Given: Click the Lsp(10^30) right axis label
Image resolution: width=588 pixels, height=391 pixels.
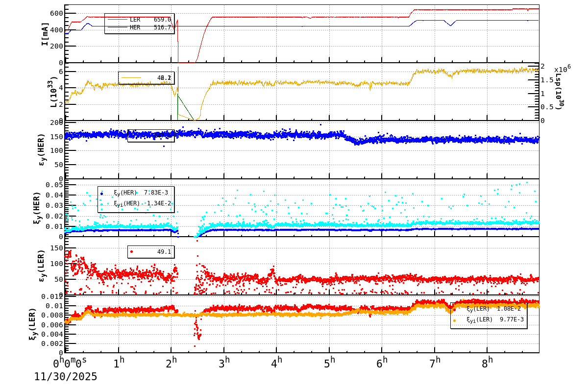Looking at the screenshot, I should click(x=559, y=92).
